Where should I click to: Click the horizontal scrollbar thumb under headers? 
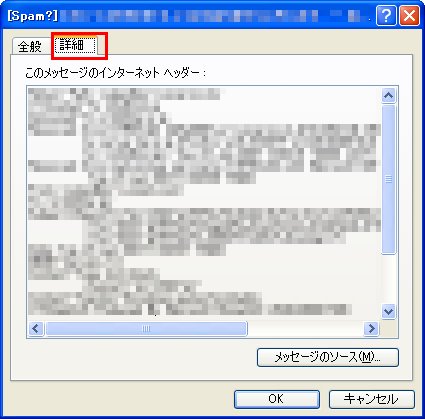click(146, 329)
